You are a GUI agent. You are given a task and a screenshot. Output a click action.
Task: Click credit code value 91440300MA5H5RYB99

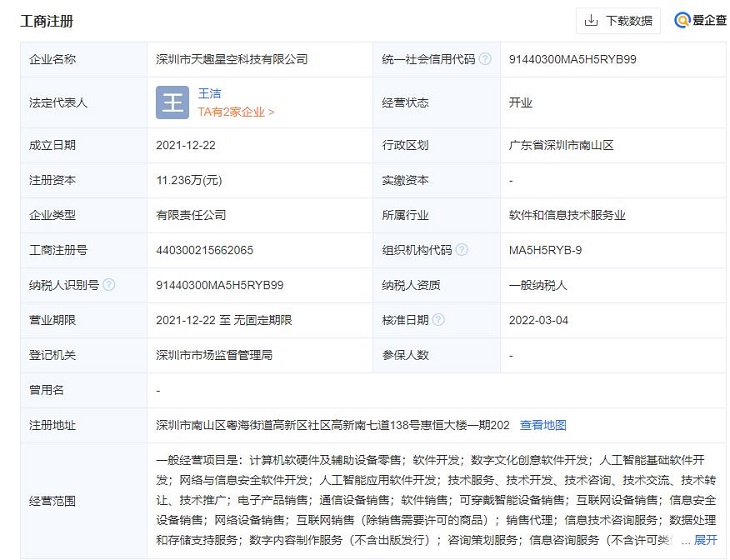pyautogui.click(x=572, y=59)
